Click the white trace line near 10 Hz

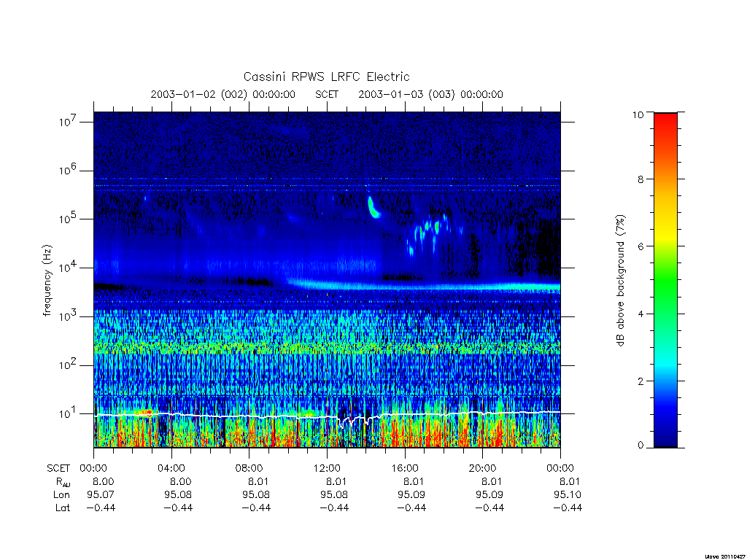tap(327, 416)
